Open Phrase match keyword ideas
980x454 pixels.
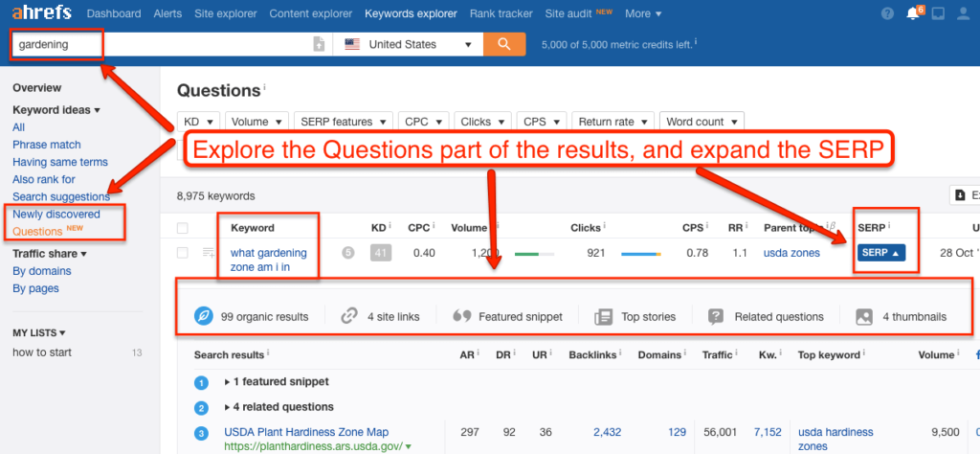[47, 145]
